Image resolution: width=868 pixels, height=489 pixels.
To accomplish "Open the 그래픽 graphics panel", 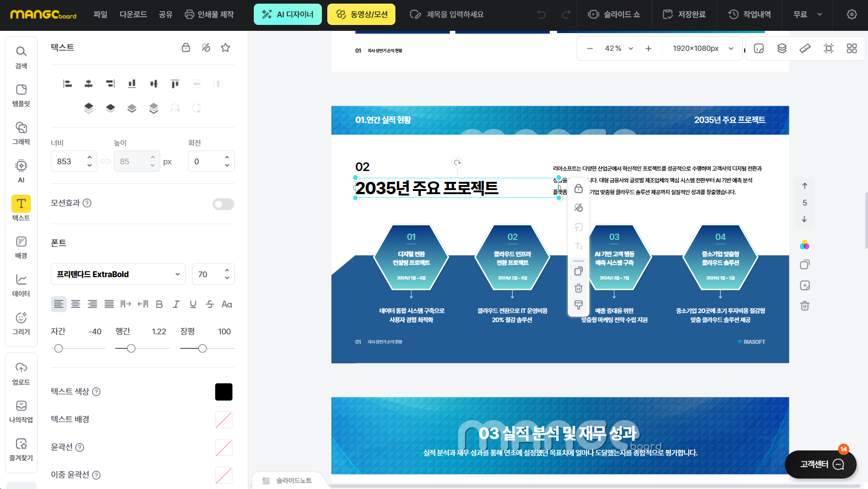I will (x=21, y=133).
